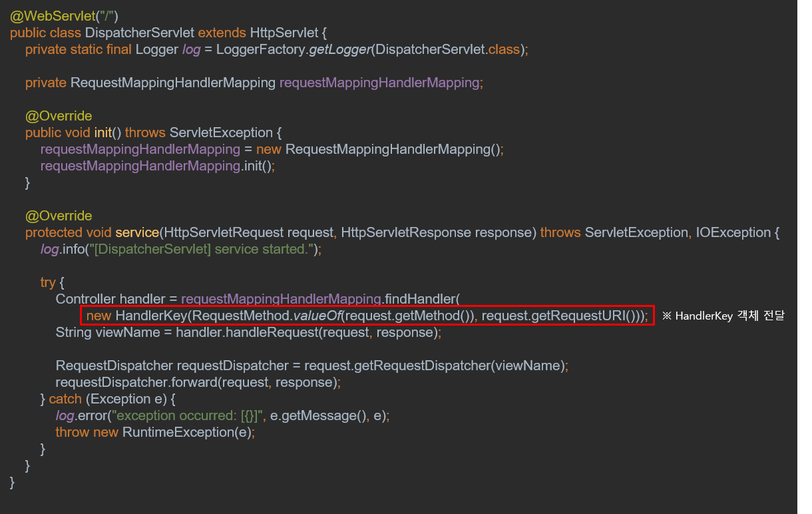
Task: Click the request.getMethod() call
Action: 408,316
